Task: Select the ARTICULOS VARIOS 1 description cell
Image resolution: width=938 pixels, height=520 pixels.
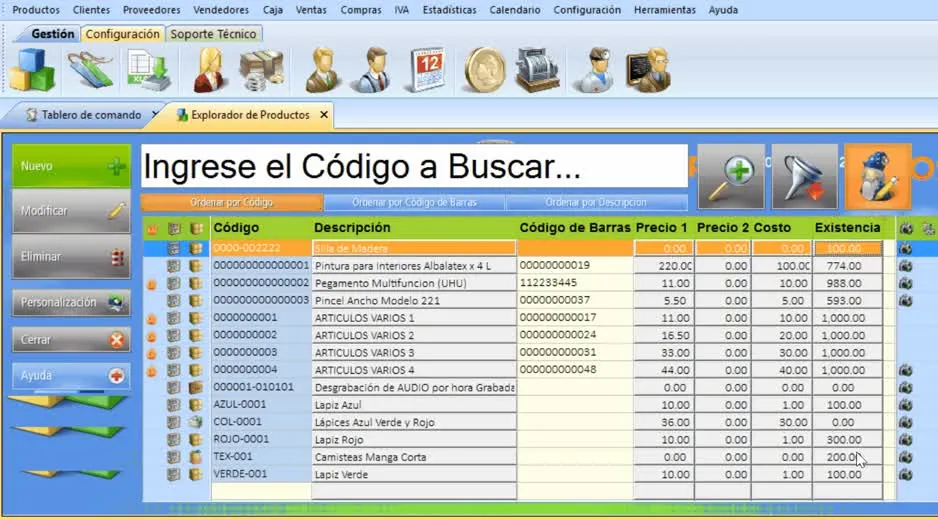Action: (x=414, y=318)
